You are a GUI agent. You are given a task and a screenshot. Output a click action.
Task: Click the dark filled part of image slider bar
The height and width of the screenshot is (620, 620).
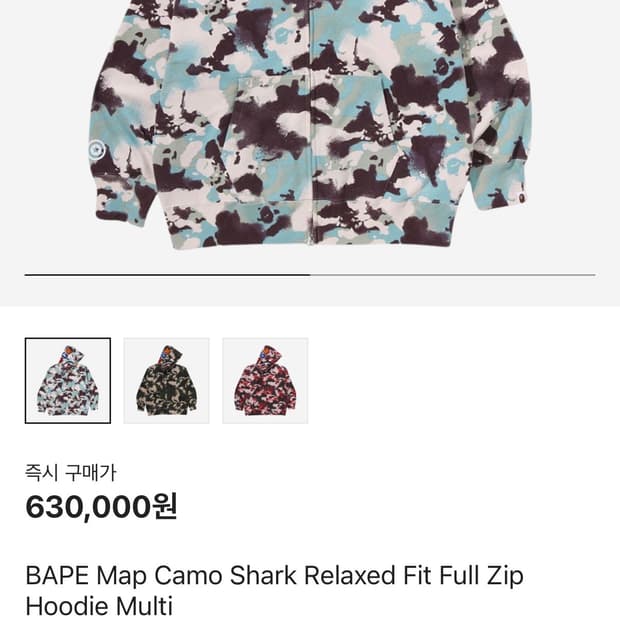[x=167, y=274]
